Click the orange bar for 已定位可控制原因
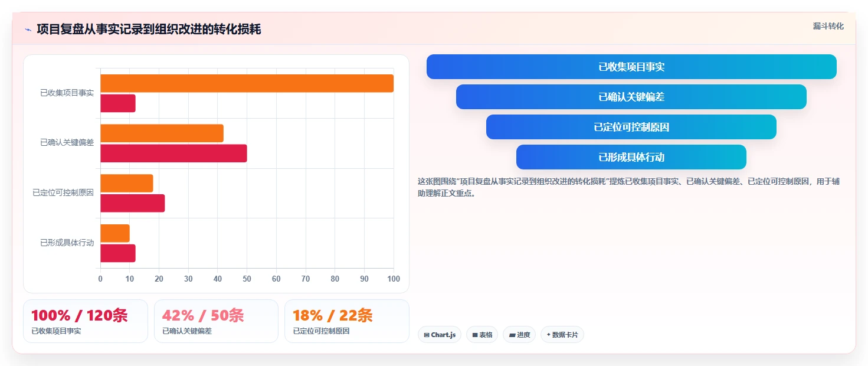Viewport: 868px width, 366px height. 127,183
